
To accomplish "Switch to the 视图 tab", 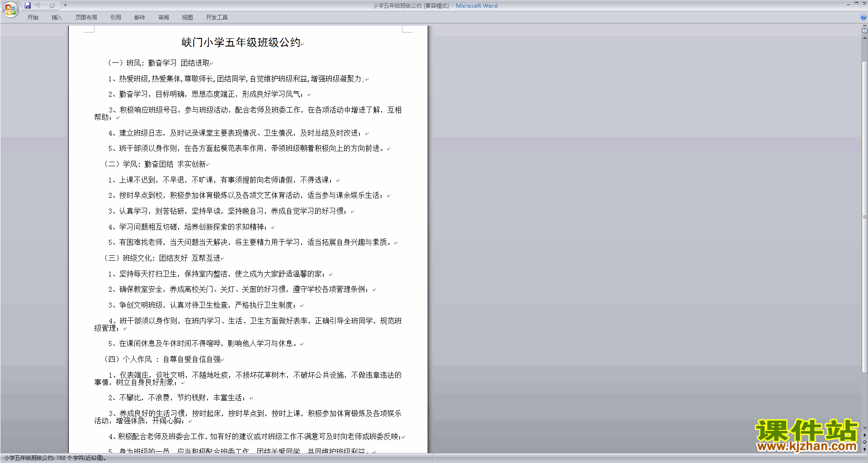I will [x=188, y=18].
